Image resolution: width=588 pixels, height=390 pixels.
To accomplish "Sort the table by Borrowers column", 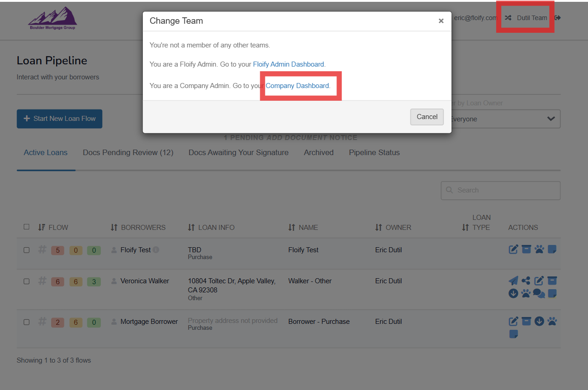I will [138, 227].
